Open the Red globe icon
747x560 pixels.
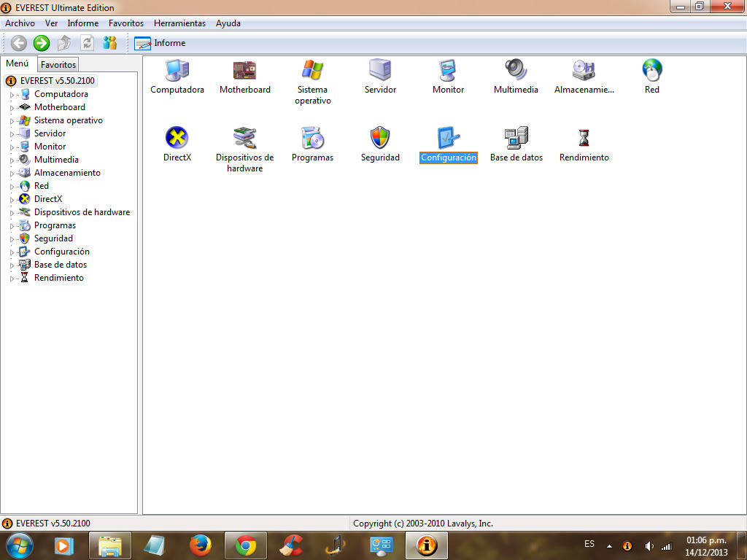651,71
